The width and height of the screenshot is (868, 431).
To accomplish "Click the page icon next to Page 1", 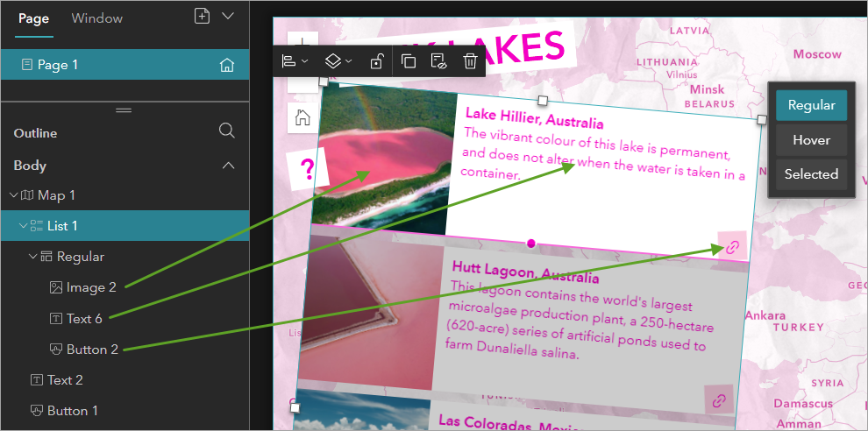I will [x=26, y=65].
